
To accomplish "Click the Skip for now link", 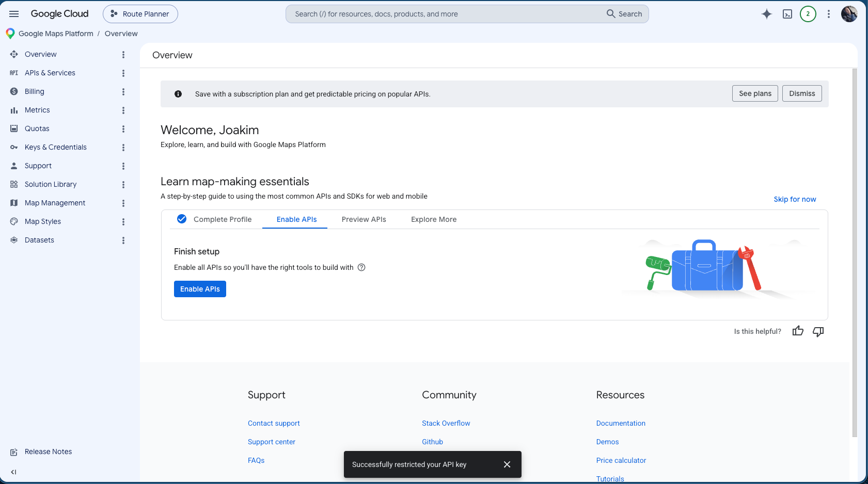I will (x=795, y=199).
